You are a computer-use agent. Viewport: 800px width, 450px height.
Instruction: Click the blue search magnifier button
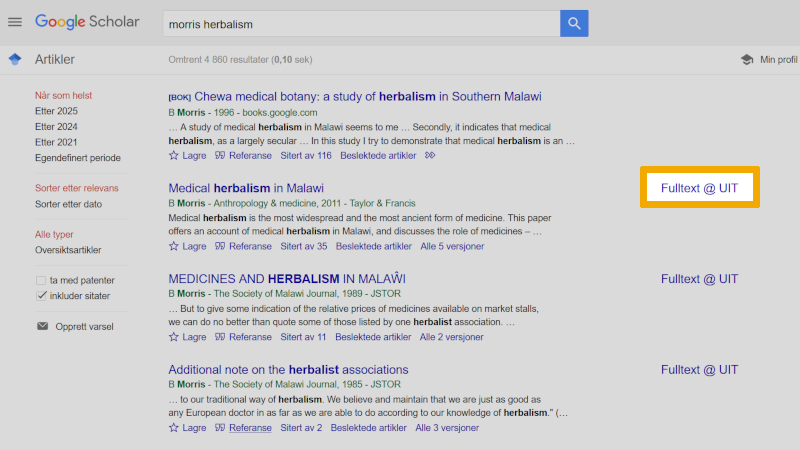574,23
